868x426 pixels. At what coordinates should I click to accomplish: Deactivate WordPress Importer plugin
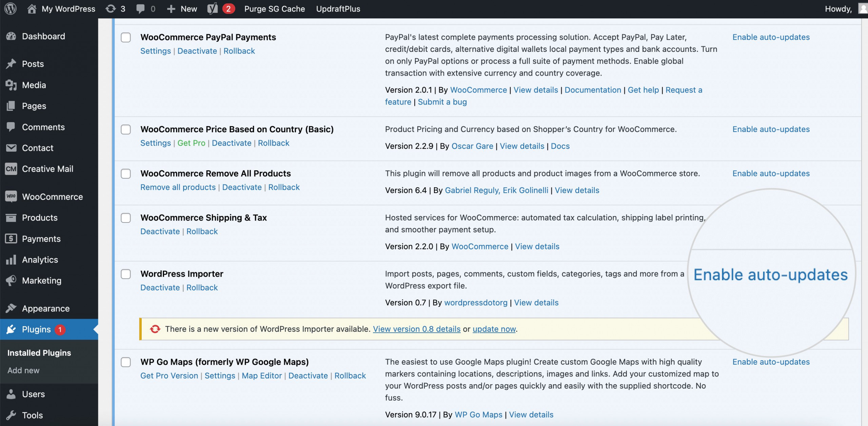tap(160, 288)
